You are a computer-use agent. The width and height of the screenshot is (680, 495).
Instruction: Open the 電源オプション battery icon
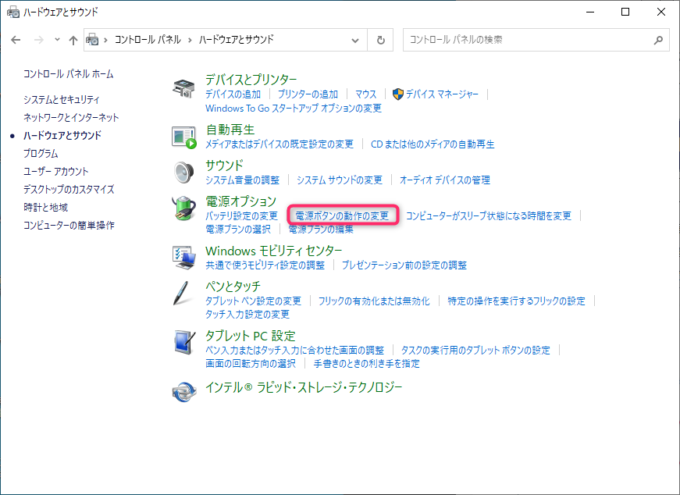(x=184, y=208)
